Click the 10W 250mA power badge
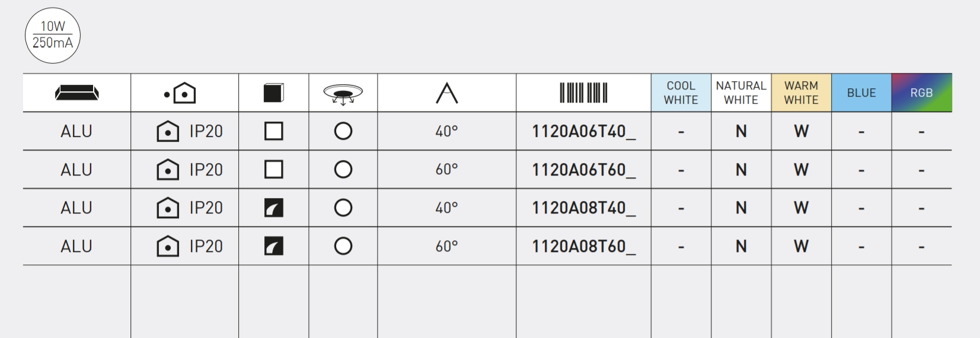980x338 pixels. tap(53, 35)
